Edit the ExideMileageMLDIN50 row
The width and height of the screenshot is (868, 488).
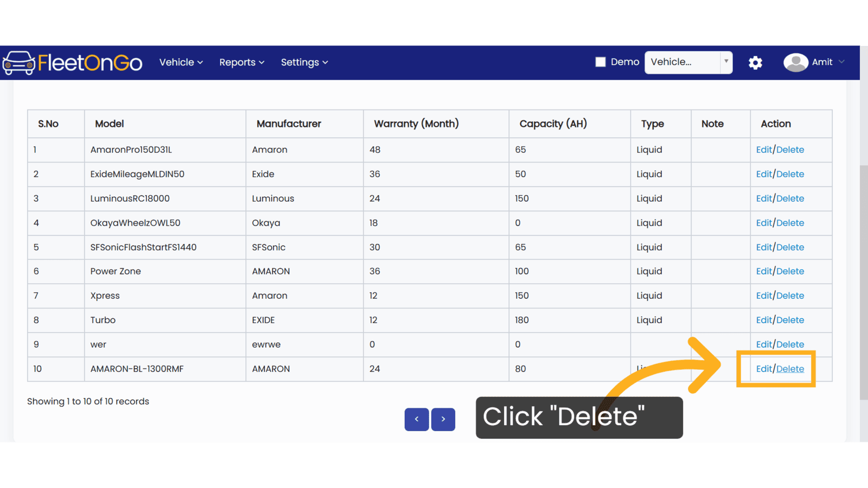click(x=764, y=174)
